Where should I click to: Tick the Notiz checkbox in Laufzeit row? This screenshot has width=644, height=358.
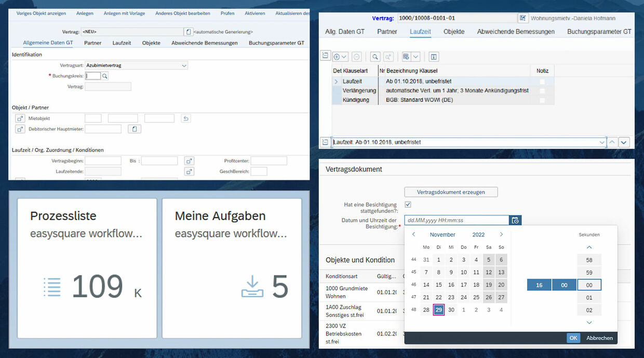click(x=542, y=82)
